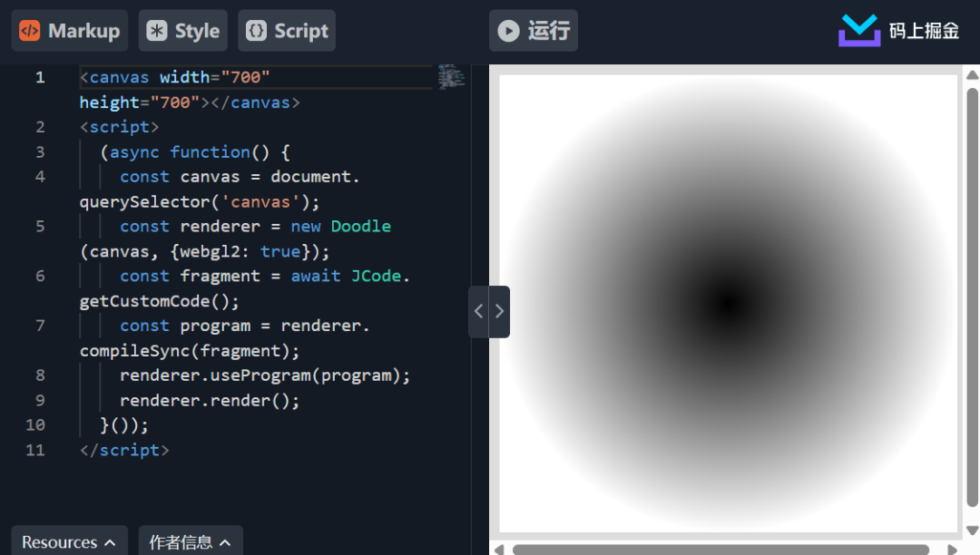Click the '(async function() {' line
980x555 pixels.
pyautogui.click(x=194, y=152)
